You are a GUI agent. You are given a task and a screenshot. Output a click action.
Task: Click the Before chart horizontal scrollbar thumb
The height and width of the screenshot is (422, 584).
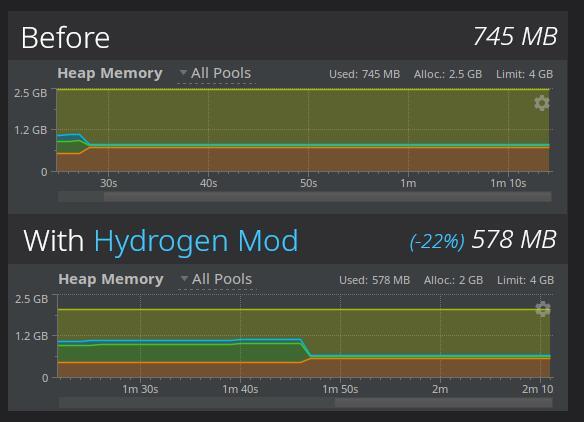pyautogui.click(x=327, y=197)
